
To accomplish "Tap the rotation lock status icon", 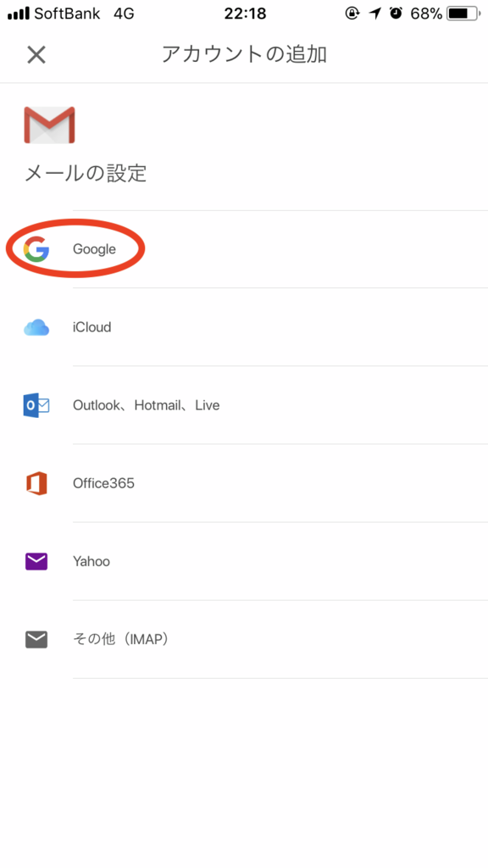I will (352, 14).
